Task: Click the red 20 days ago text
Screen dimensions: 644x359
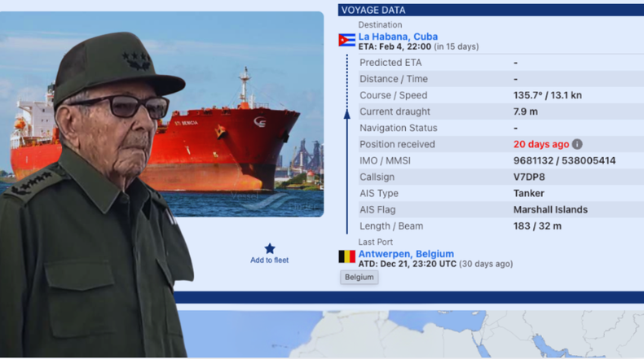Action: [541, 144]
